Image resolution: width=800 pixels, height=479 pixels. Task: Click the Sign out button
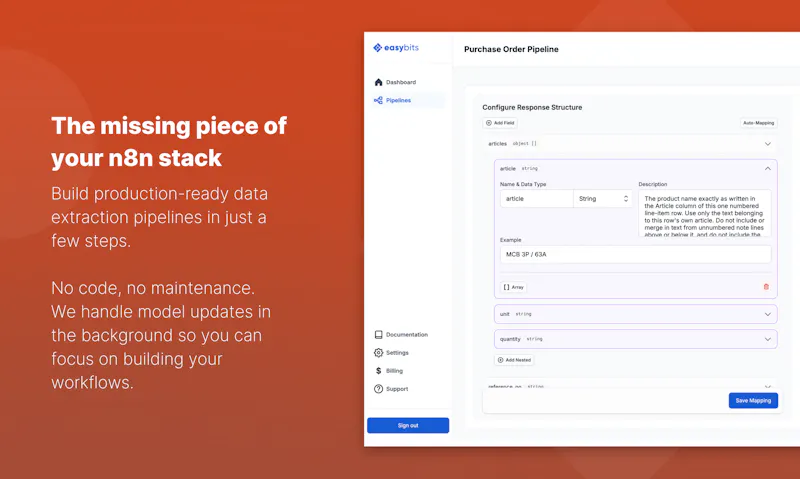408,425
